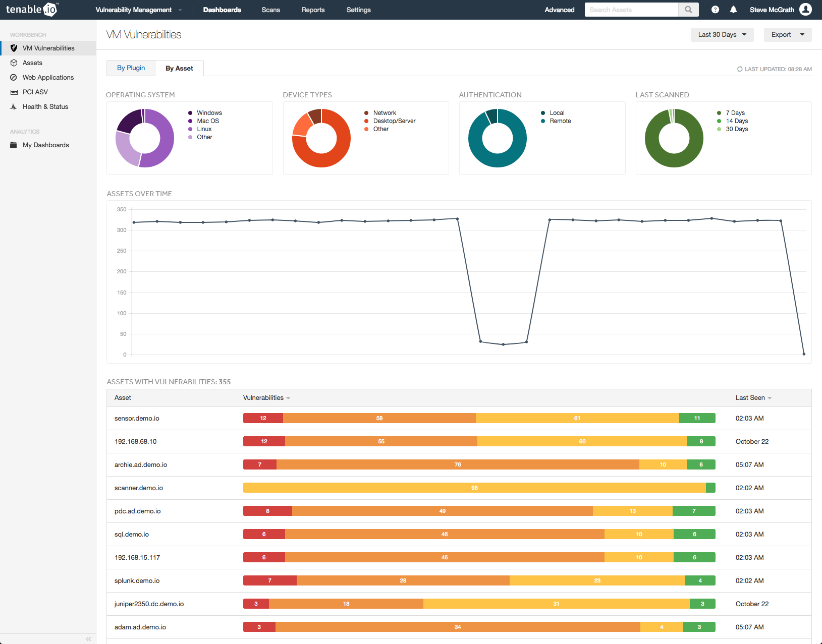Open the notifications bell
The height and width of the screenshot is (644, 822).
[734, 10]
